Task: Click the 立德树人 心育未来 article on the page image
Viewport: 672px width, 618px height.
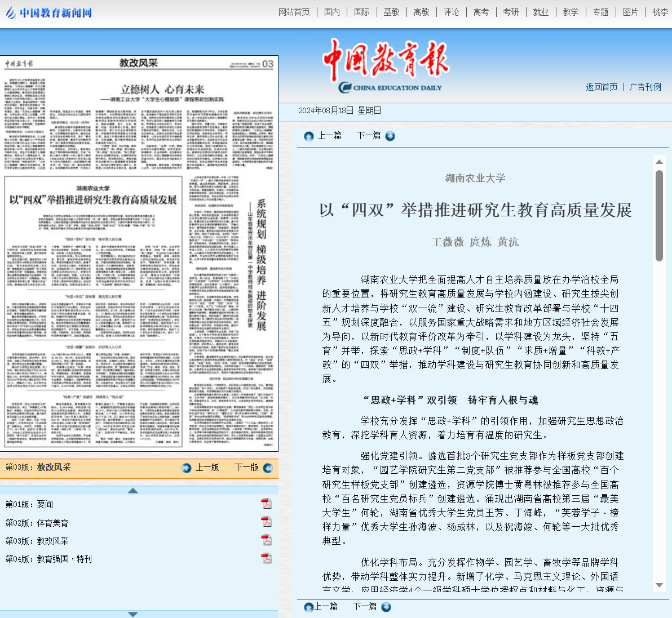Action: [139, 124]
